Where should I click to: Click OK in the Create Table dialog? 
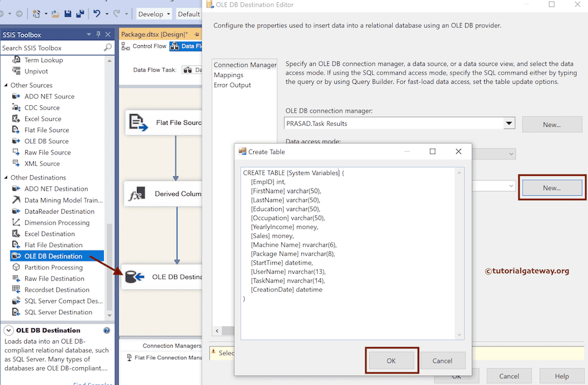point(391,360)
